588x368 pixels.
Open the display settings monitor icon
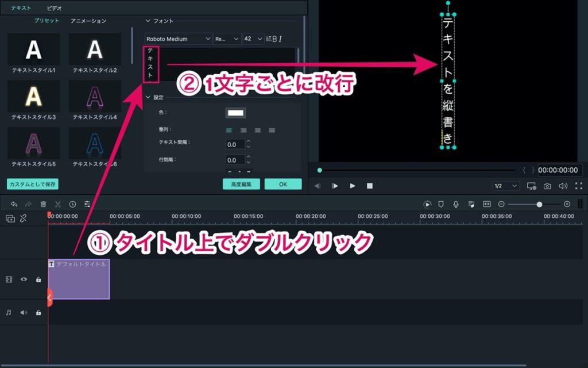pos(531,186)
